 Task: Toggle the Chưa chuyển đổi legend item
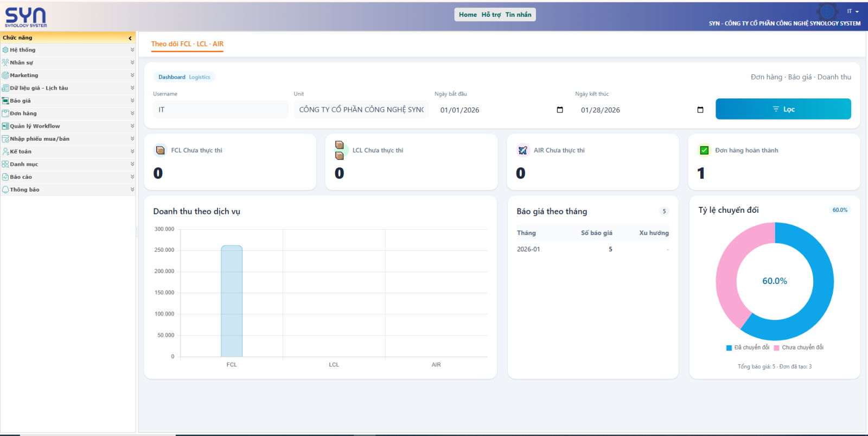tap(798, 347)
